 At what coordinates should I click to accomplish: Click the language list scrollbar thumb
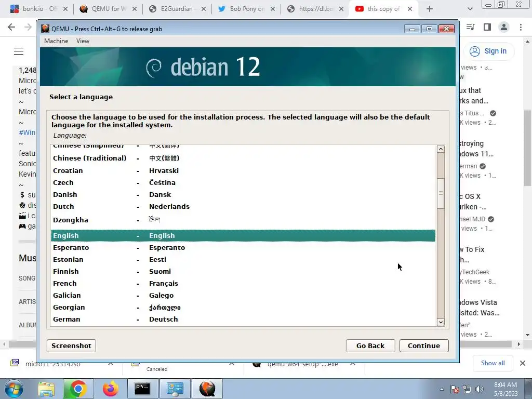[441, 193]
